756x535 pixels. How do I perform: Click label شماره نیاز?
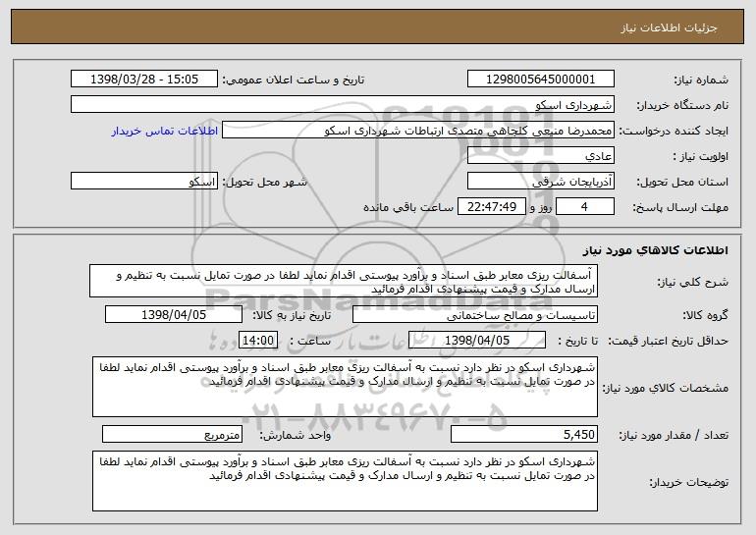tap(701, 80)
